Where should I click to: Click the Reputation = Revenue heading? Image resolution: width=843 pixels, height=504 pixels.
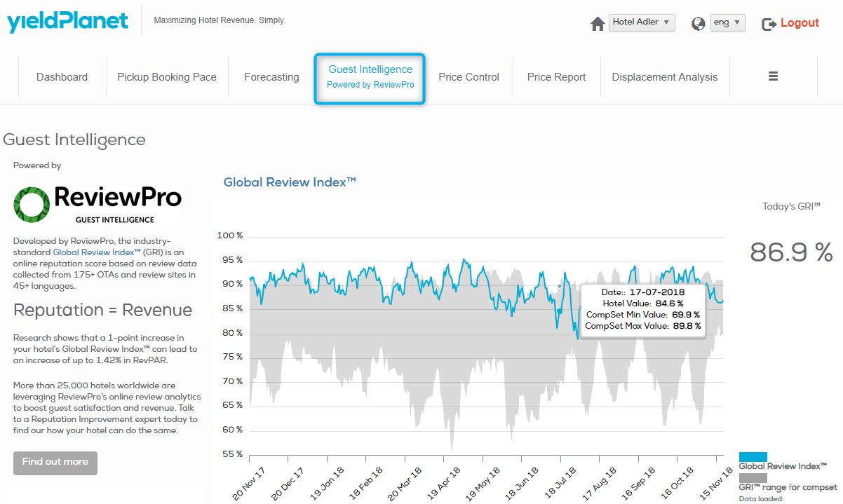(x=102, y=310)
